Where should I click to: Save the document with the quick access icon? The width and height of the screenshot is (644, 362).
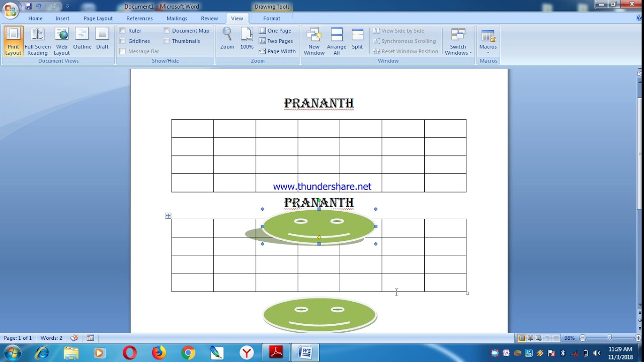28,7
